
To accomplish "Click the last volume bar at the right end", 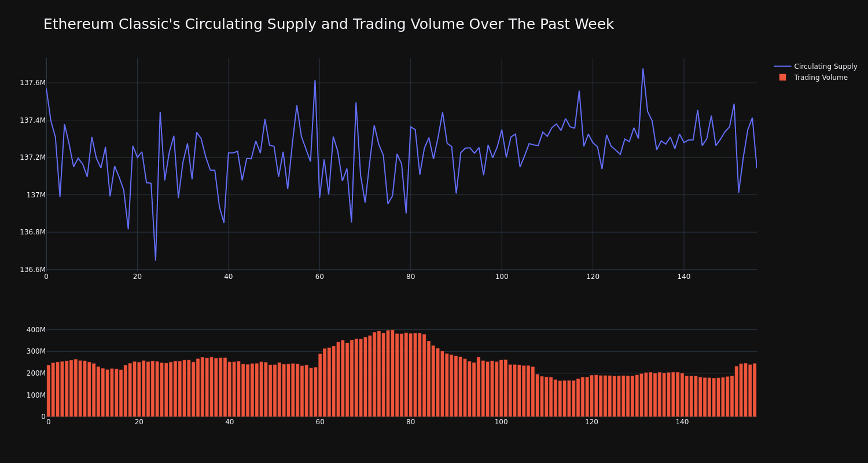I will (x=755, y=390).
